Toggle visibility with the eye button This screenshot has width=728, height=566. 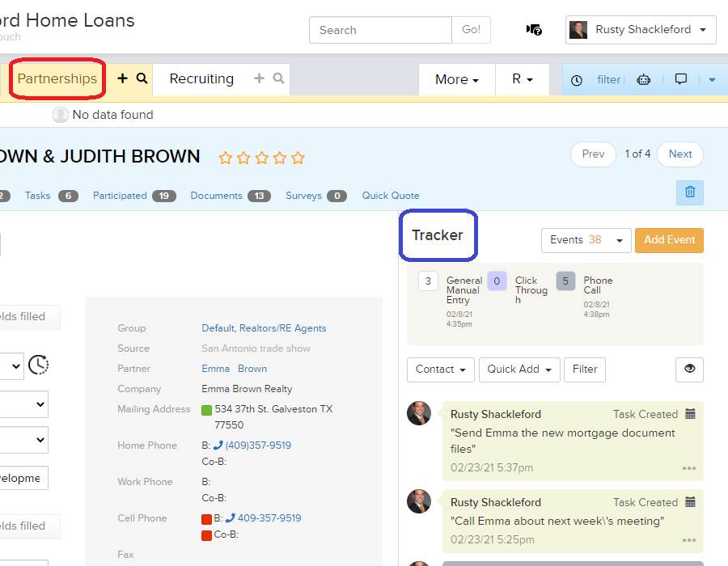tap(689, 370)
